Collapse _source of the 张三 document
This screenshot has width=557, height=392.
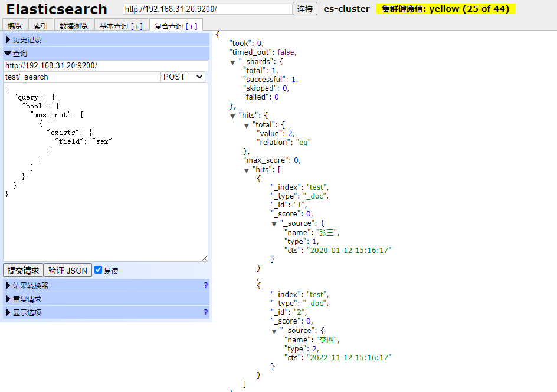click(x=274, y=224)
